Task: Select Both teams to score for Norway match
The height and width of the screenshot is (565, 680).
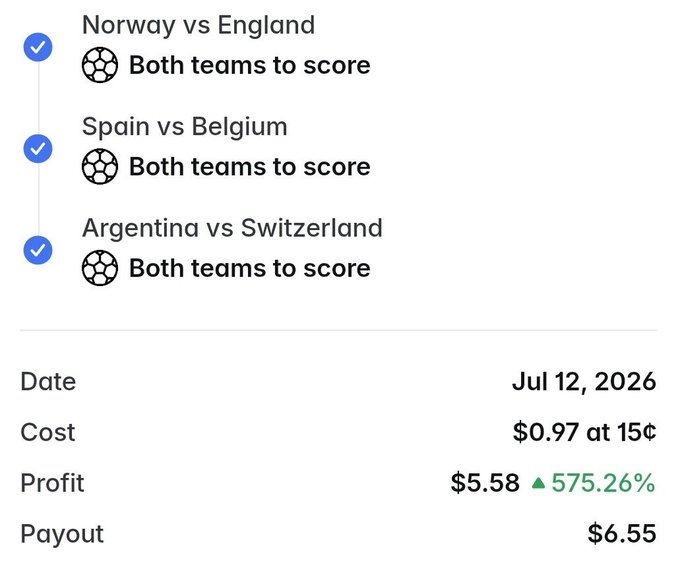Action: click(250, 65)
